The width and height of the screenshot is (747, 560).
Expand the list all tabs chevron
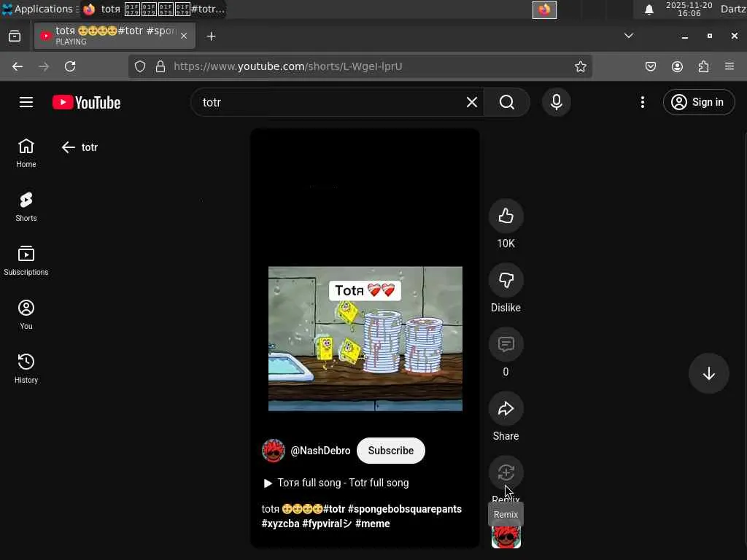tap(629, 36)
